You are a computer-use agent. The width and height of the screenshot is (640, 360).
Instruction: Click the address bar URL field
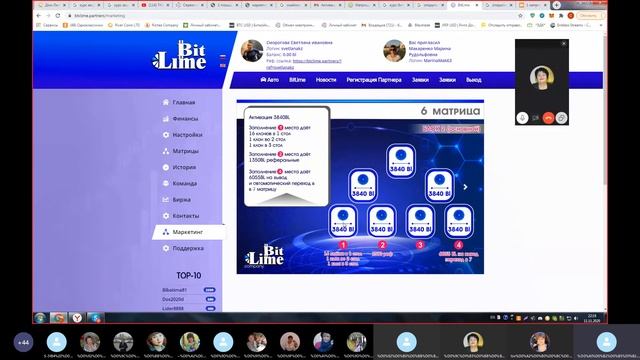pyautogui.click(x=292, y=16)
